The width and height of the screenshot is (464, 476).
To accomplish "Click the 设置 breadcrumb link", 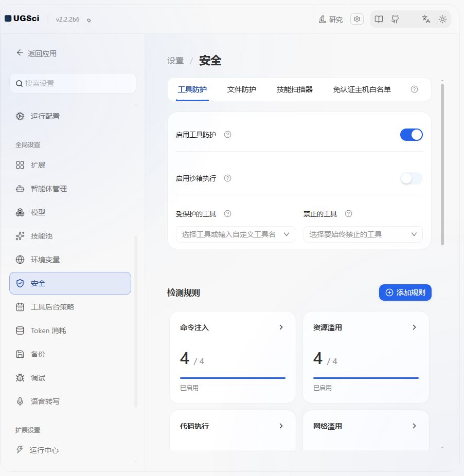I will pos(175,61).
